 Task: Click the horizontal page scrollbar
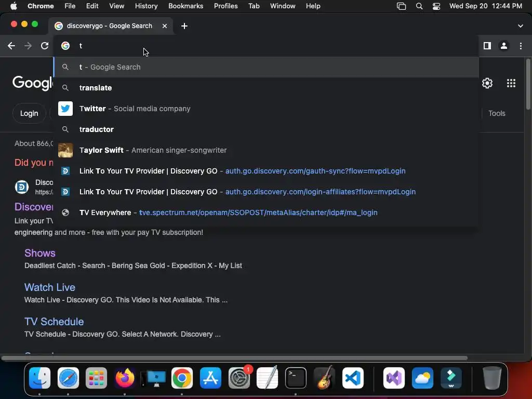tap(234, 358)
